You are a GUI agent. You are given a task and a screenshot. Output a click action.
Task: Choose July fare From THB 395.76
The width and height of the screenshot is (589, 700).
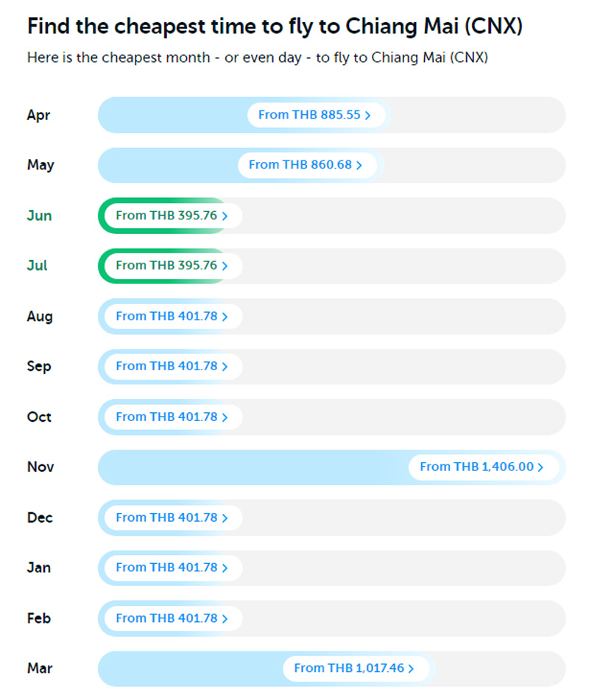point(166,266)
